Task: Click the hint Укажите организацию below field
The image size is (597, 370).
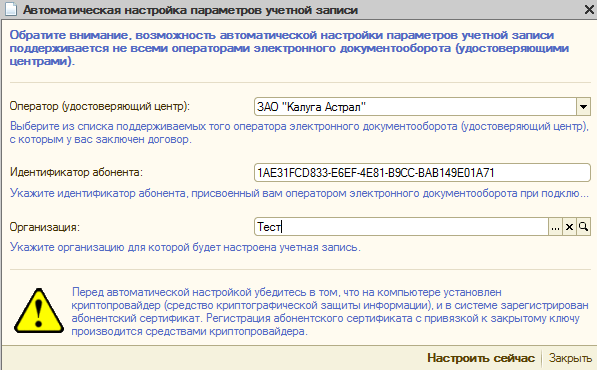Action: pos(185,247)
